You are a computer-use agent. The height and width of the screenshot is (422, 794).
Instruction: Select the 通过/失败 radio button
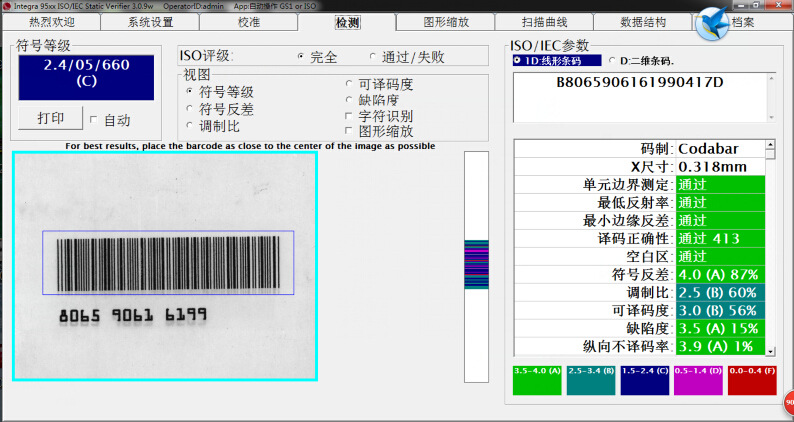point(373,57)
